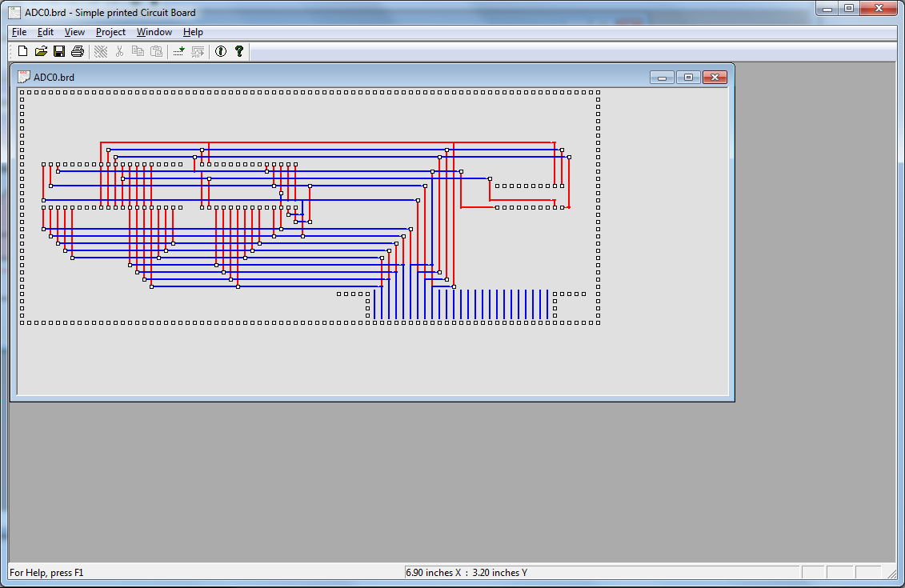
Task: Click the green question mark Help icon
Action: coord(238,51)
